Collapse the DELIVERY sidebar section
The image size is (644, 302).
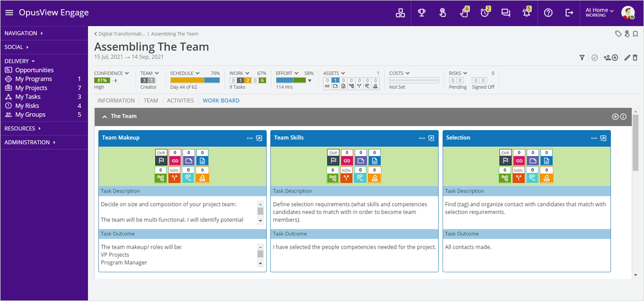click(20, 61)
